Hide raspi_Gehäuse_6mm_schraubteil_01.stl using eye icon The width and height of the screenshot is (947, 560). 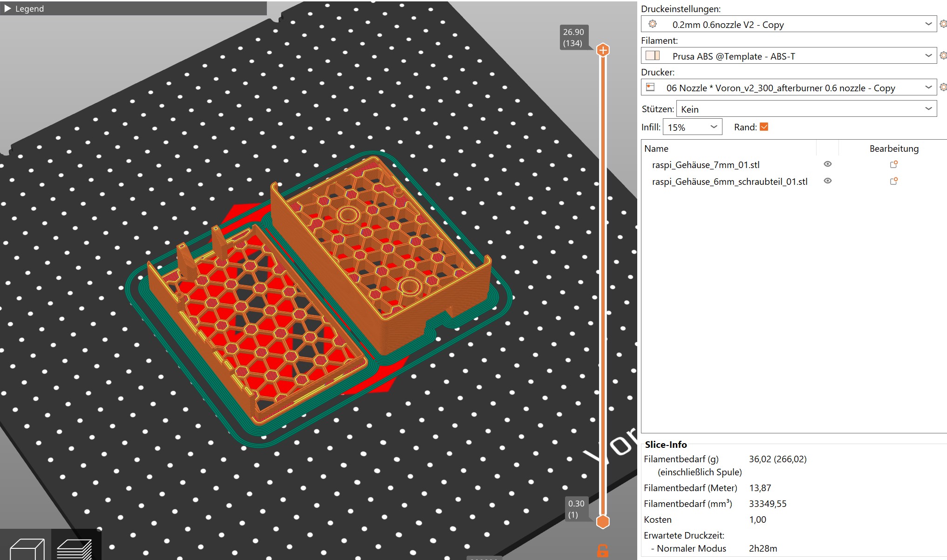point(828,181)
